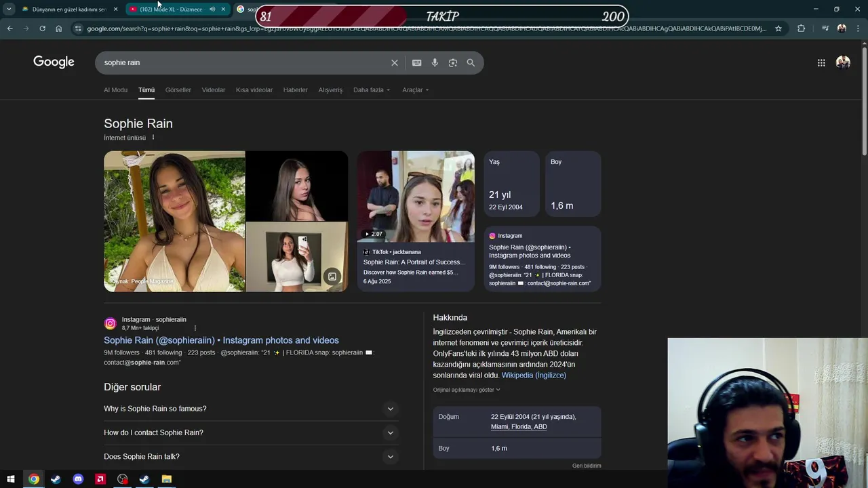This screenshot has width=868, height=488.
Task: Expand Orijinal açıklamayı göster
Action: (x=467, y=390)
